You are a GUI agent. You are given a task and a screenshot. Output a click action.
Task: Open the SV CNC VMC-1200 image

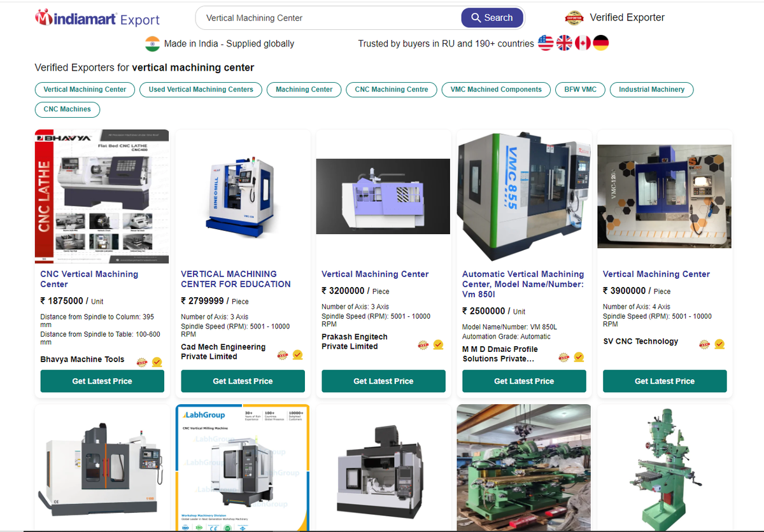tap(665, 197)
